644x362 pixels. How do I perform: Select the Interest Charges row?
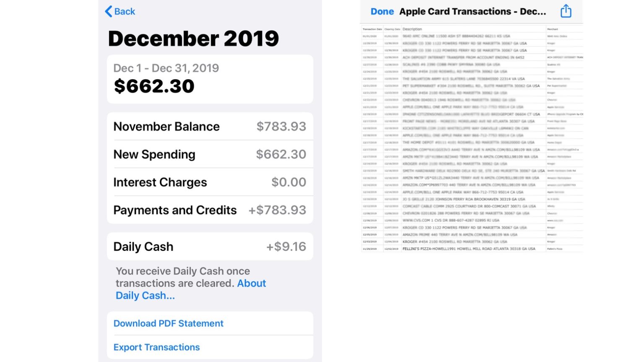210,182
